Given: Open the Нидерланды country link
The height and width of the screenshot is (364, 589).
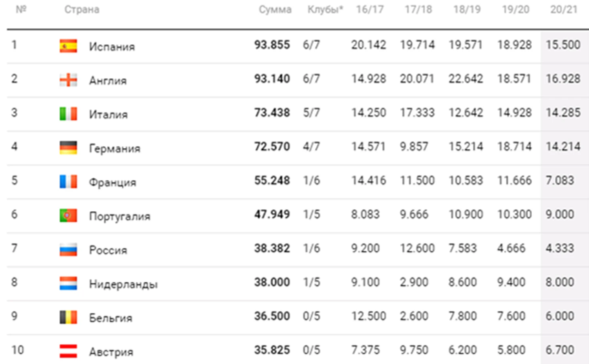Looking at the screenshot, I should pyautogui.click(x=123, y=285).
